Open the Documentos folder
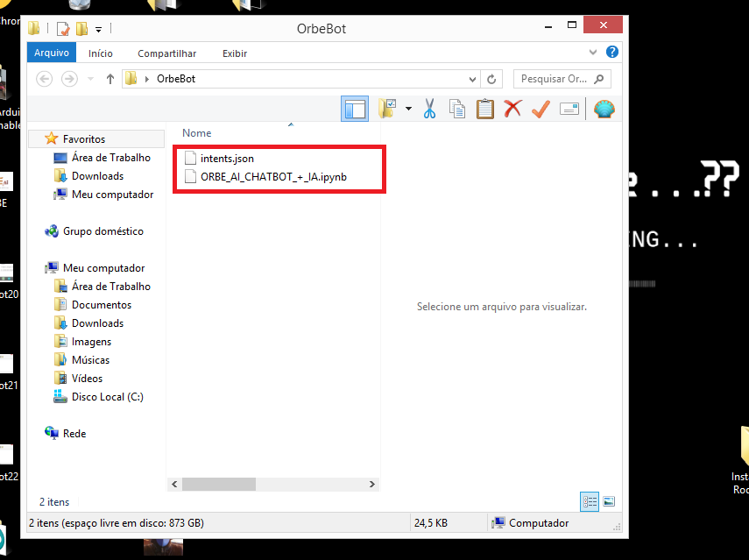The height and width of the screenshot is (560, 749). [102, 305]
